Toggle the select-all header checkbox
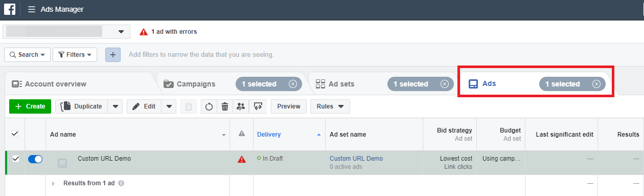 tap(15, 134)
